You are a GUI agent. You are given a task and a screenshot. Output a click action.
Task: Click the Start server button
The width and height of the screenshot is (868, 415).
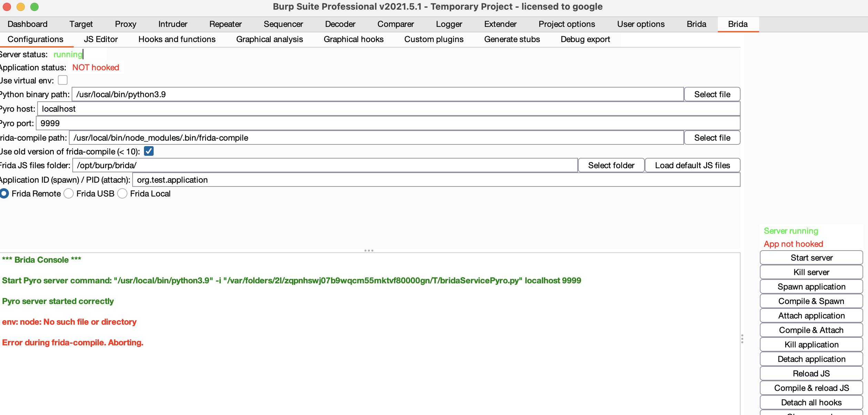811,258
